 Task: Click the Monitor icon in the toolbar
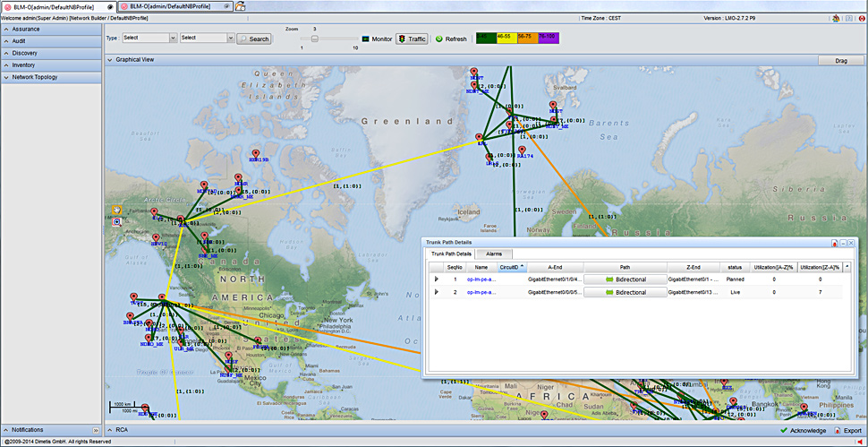click(x=366, y=39)
